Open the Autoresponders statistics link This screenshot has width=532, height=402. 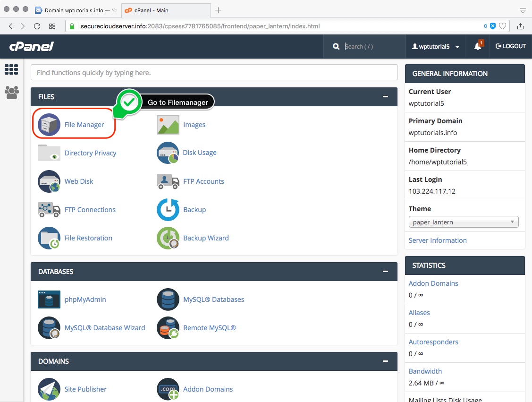click(x=433, y=342)
